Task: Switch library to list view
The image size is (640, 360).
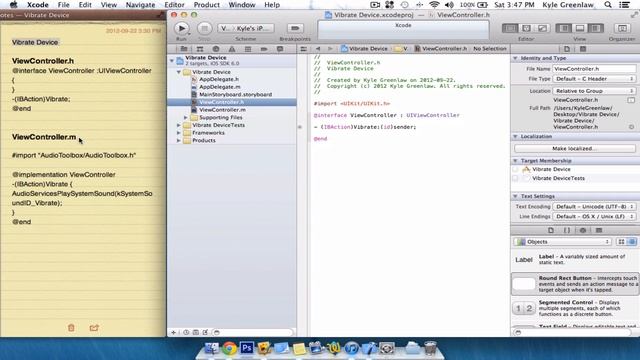Action: click(632, 242)
